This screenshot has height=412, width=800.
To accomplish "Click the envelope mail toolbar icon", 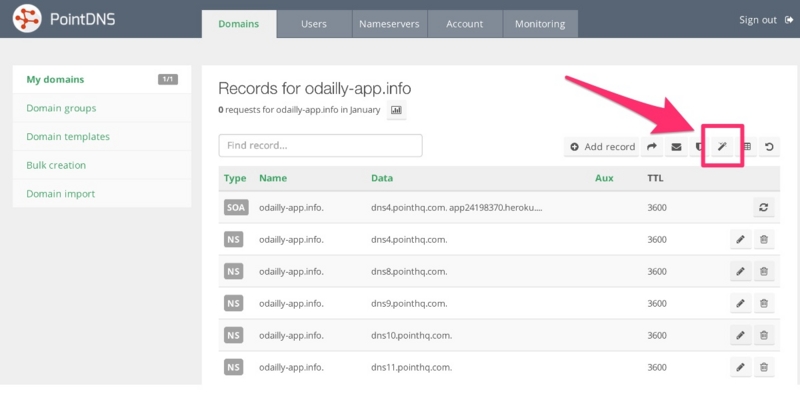I will point(676,147).
